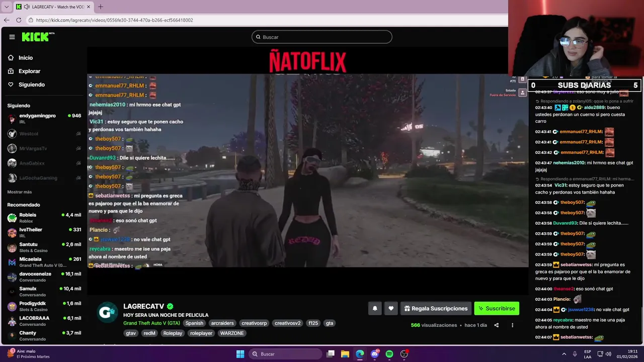Open endygamingpro followed channel

tap(44, 119)
